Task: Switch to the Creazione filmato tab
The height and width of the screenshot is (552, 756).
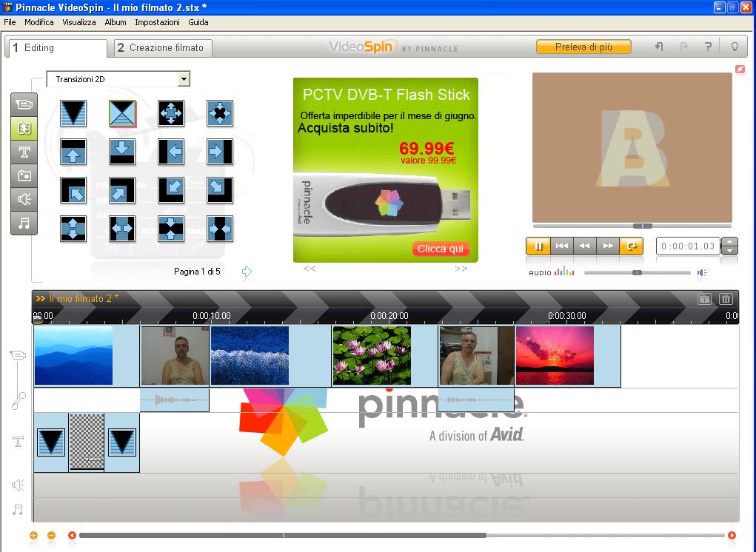Action: pos(163,47)
